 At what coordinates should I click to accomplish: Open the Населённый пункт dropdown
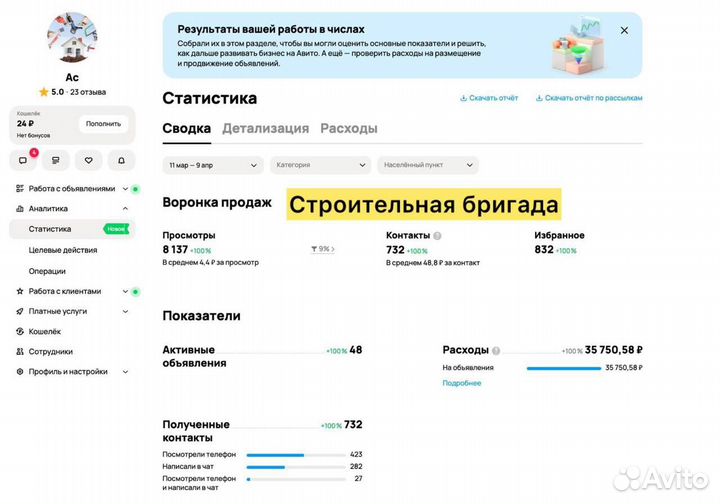(x=428, y=165)
